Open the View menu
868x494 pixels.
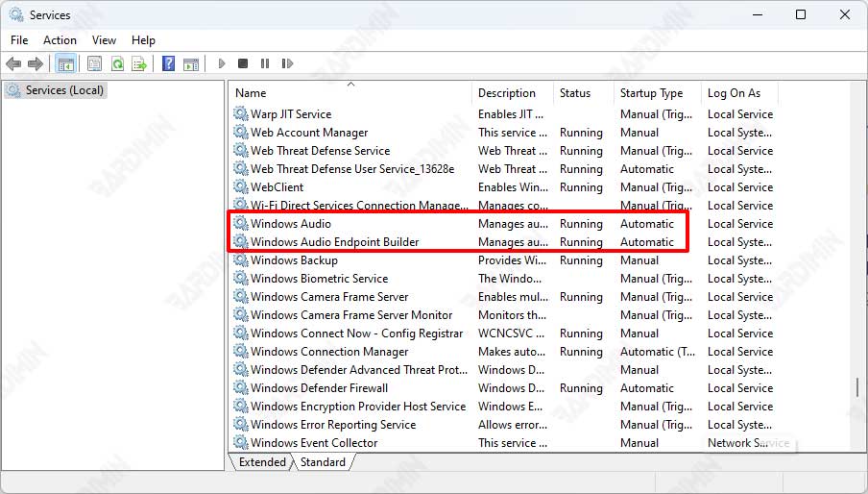[104, 39]
